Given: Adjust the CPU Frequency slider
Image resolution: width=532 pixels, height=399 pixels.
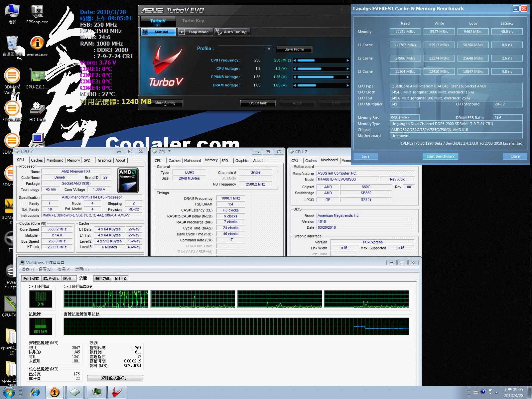Looking at the screenshot, I should [321, 61].
